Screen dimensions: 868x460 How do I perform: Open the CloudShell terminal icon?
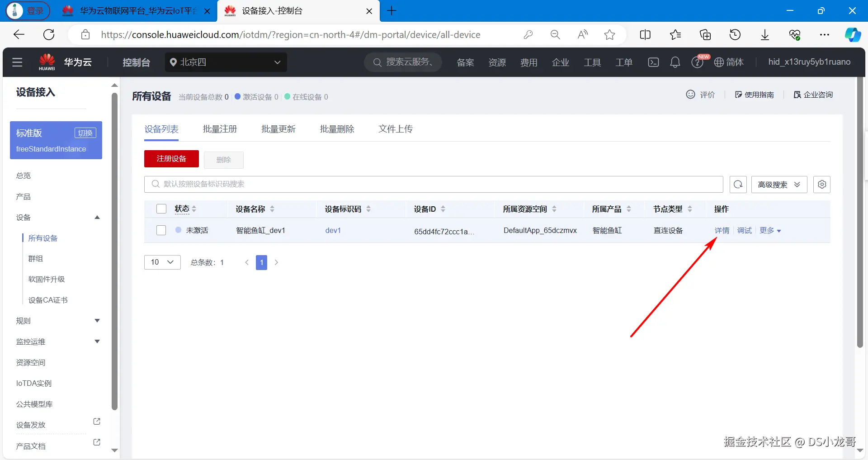(653, 62)
